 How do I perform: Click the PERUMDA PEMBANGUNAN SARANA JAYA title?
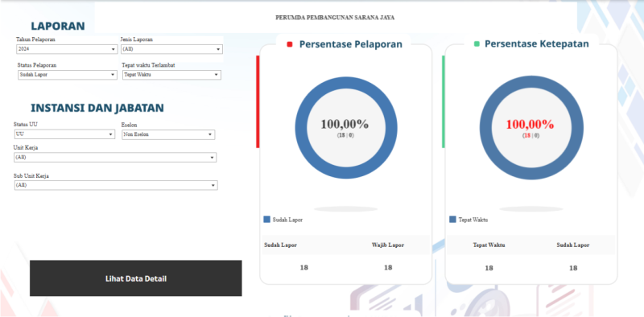coord(335,18)
